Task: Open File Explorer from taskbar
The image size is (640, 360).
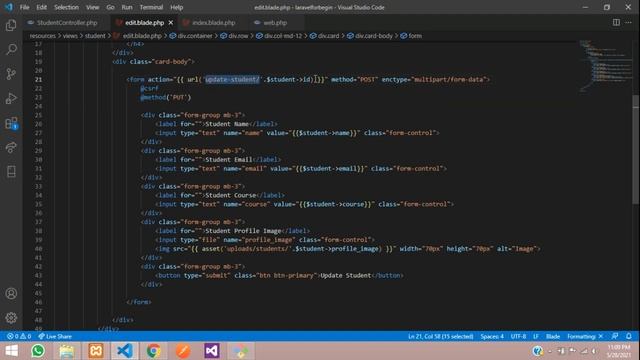Action: pos(67,351)
